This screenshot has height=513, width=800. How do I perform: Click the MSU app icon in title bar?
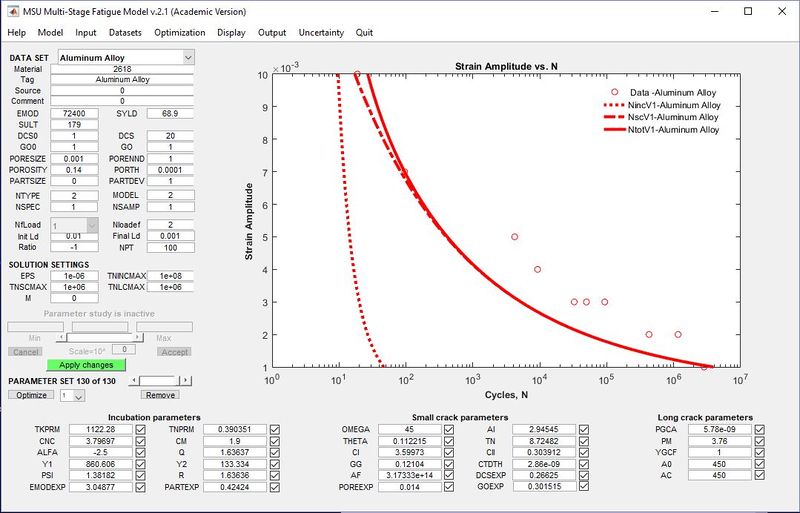coord(13,11)
